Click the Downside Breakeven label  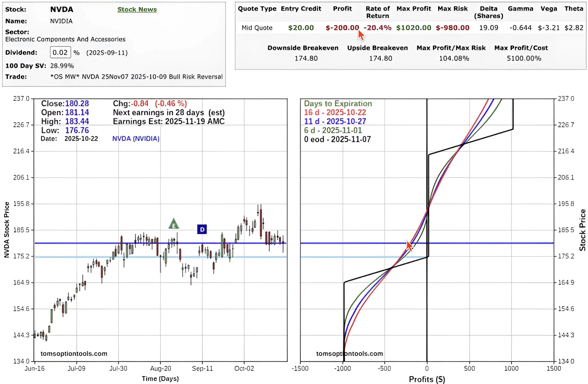point(303,48)
